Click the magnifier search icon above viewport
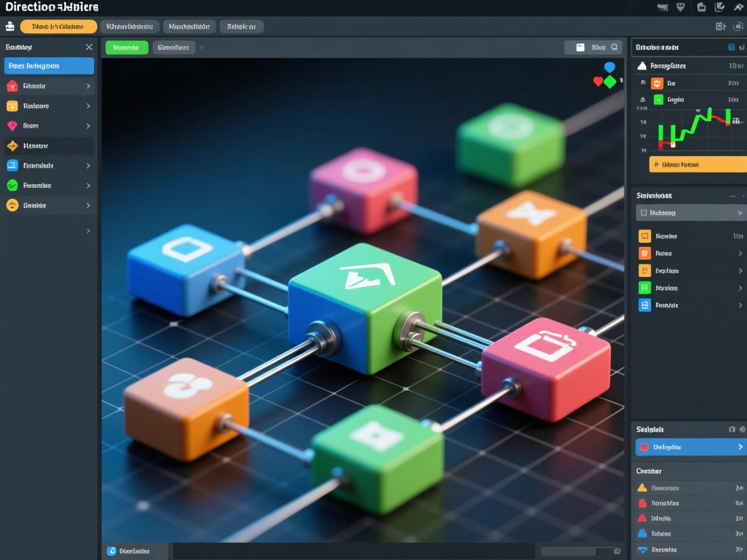 click(x=614, y=47)
